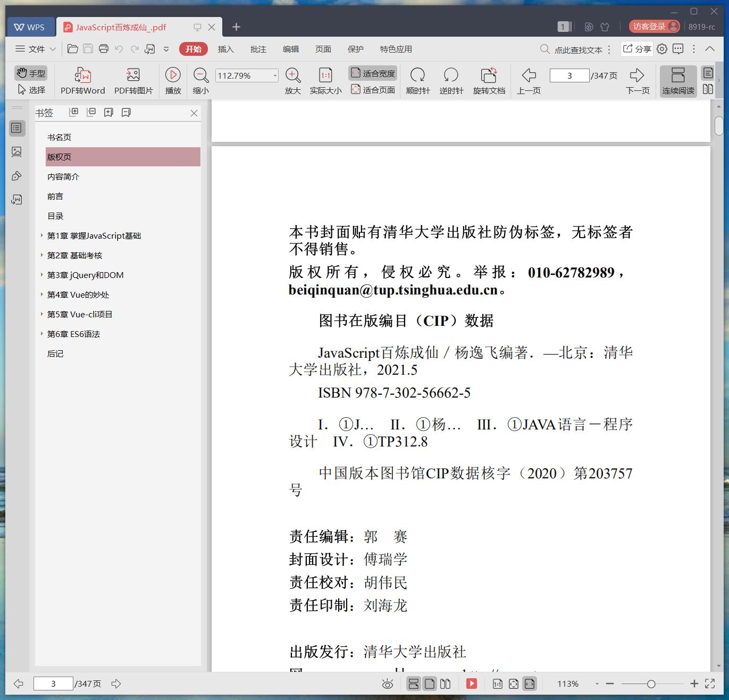Go to next page 下一页
This screenshot has height=700, width=729.
click(x=638, y=81)
